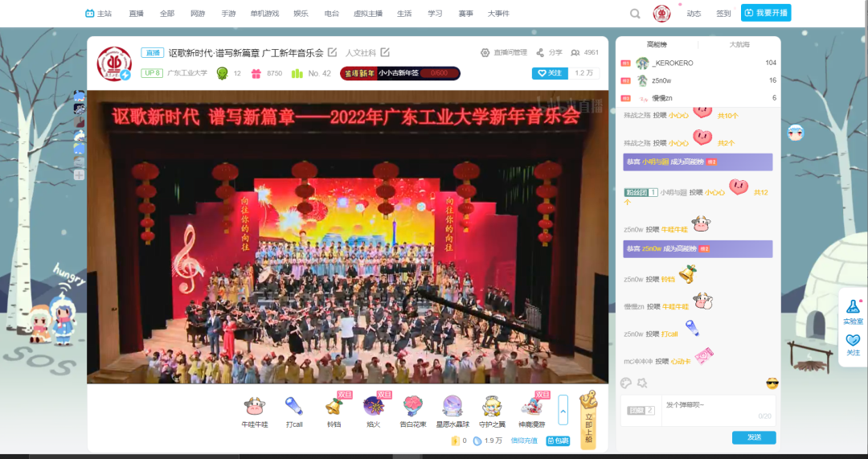Open the green octopus fan icon
This screenshot has width=868, height=459.
tap(223, 73)
